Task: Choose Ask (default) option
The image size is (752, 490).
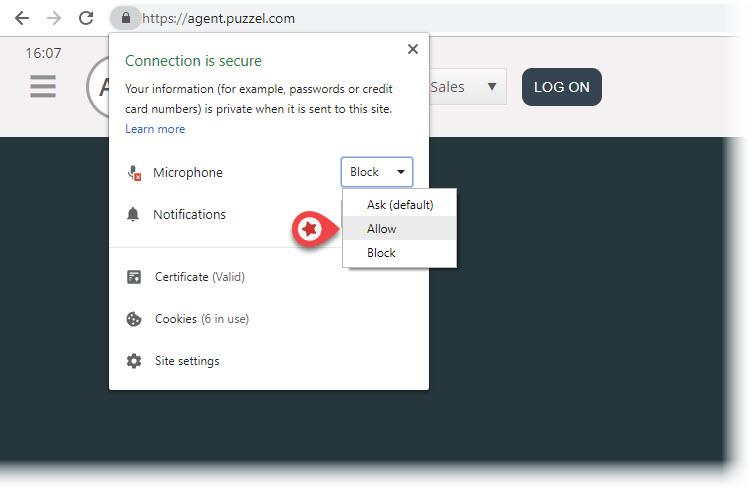Action: tap(400, 205)
